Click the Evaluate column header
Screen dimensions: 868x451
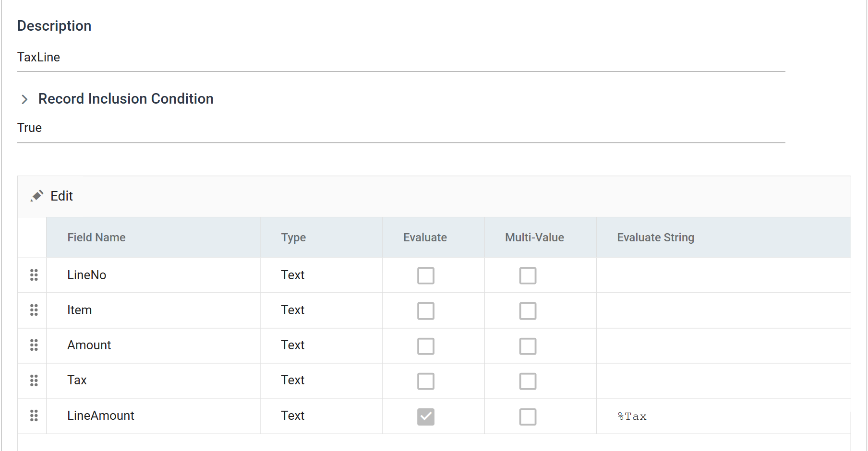[434, 237]
